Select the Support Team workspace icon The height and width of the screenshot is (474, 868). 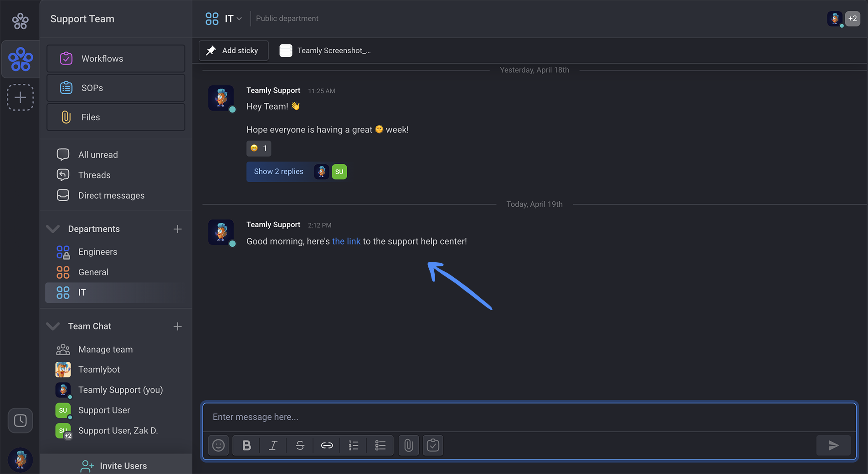coord(20,59)
